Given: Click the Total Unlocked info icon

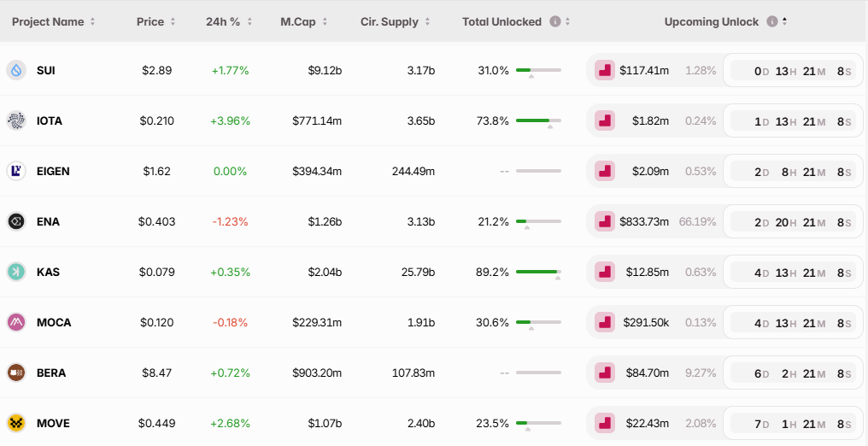Looking at the screenshot, I should 555,21.
